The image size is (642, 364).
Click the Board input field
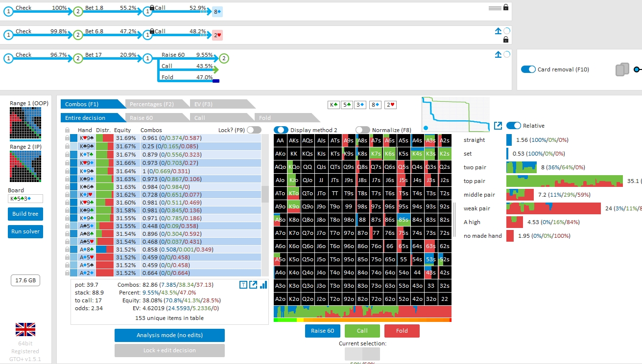(25, 199)
